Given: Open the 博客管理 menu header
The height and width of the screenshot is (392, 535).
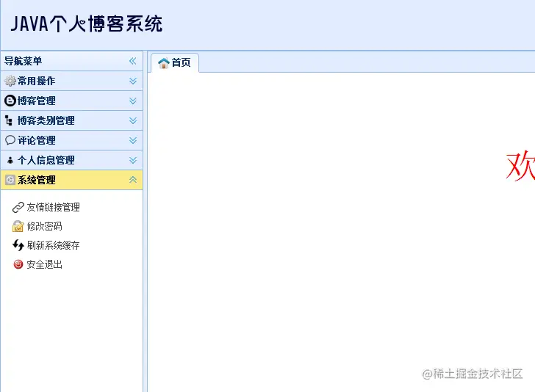Looking at the screenshot, I should [x=72, y=101].
